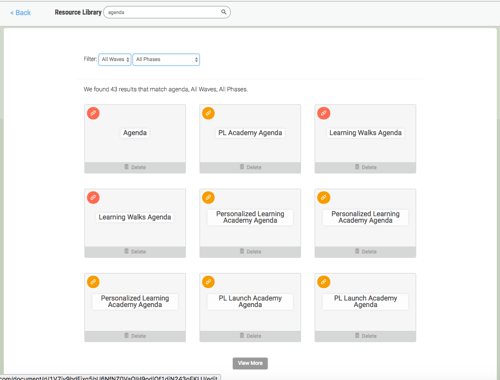Click link icon of Personalized Learning Academy Agenda below PL Academy Agenda

pyautogui.click(x=208, y=198)
